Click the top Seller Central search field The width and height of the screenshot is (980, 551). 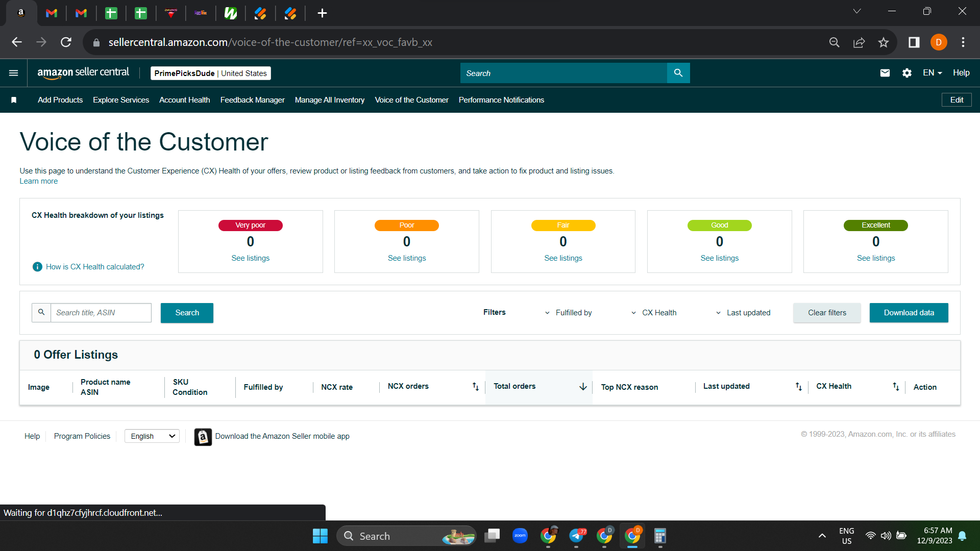(x=563, y=73)
